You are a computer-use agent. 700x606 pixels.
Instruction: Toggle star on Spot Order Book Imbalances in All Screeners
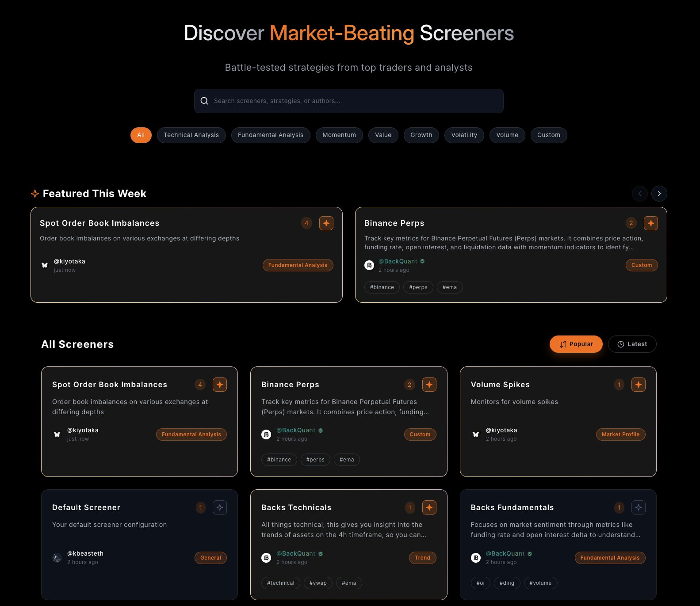(x=220, y=385)
